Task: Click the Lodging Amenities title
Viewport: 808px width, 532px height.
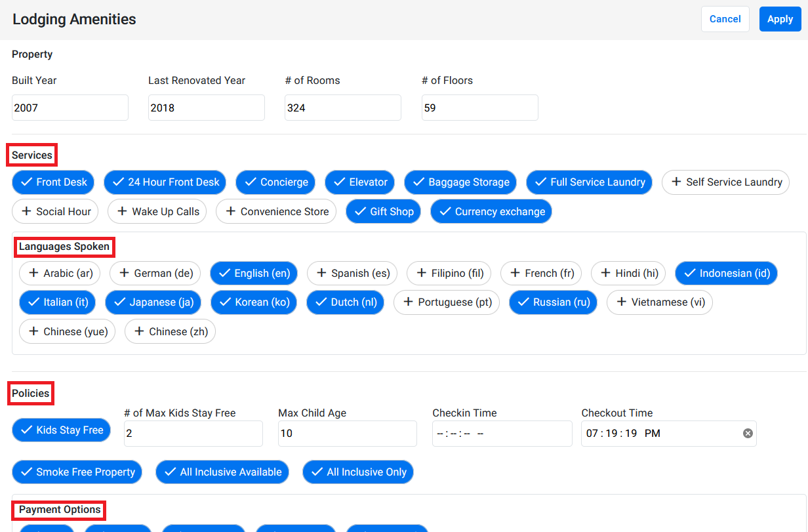Action: pos(74,19)
